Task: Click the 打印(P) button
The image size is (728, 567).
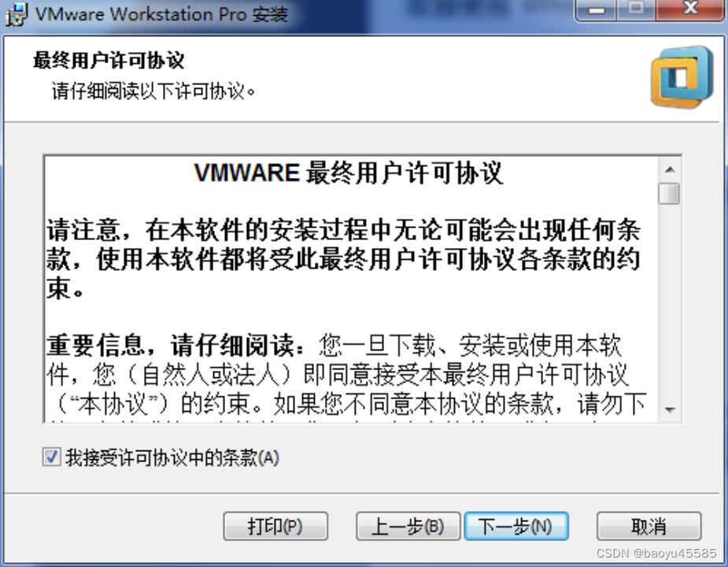Action: [x=275, y=526]
